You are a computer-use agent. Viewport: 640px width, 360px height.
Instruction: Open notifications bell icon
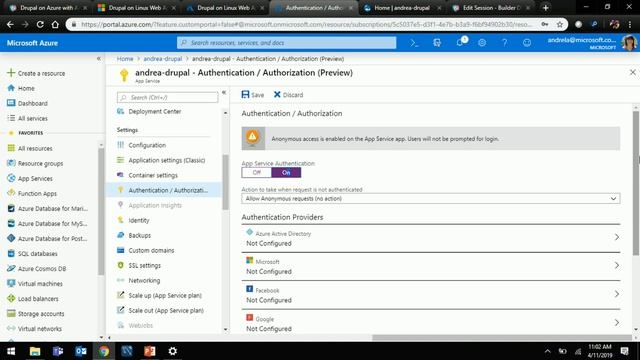pos(460,42)
